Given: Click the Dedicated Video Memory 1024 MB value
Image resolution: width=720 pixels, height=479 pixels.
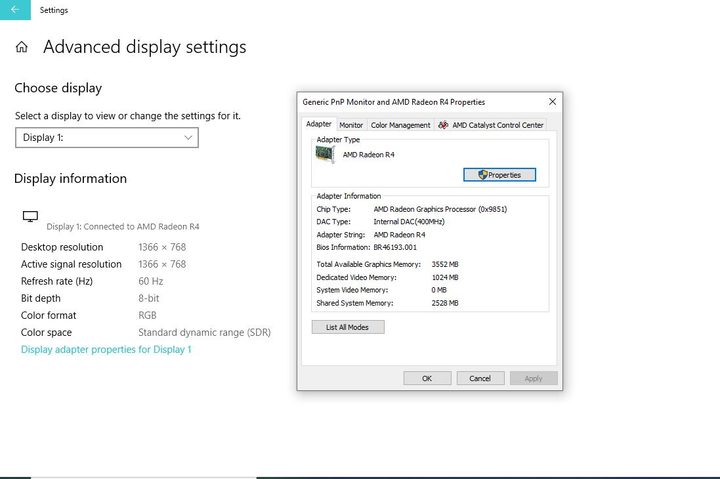Looking at the screenshot, I should tap(445, 277).
